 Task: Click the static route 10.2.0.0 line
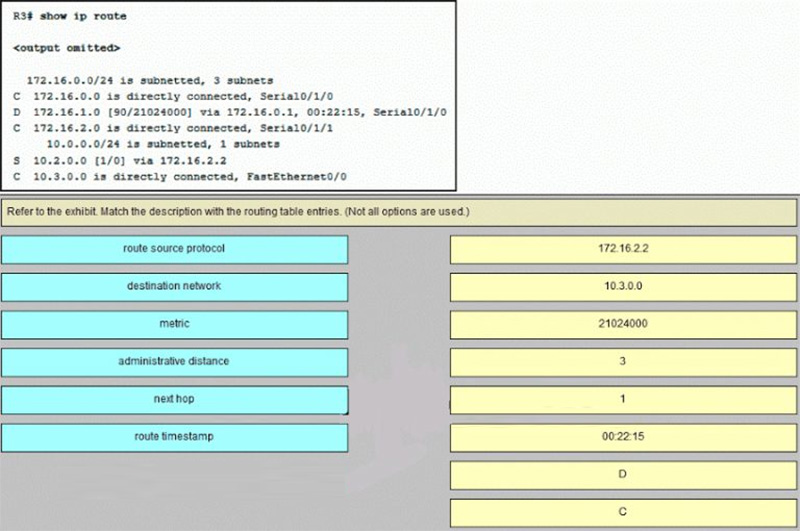tap(120, 161)
